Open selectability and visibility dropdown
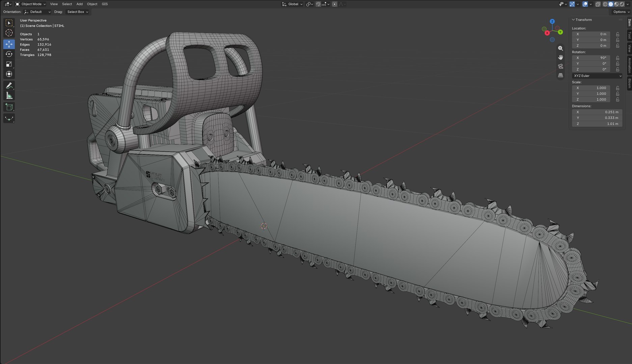Image resolution: width=632 pixels, height=364 pixels. pos(563,4)
